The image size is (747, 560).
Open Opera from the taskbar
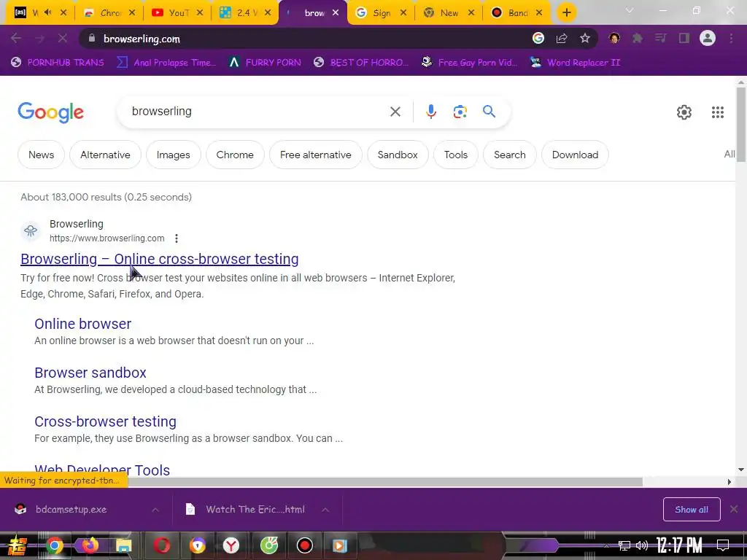[x=161, y=545]
